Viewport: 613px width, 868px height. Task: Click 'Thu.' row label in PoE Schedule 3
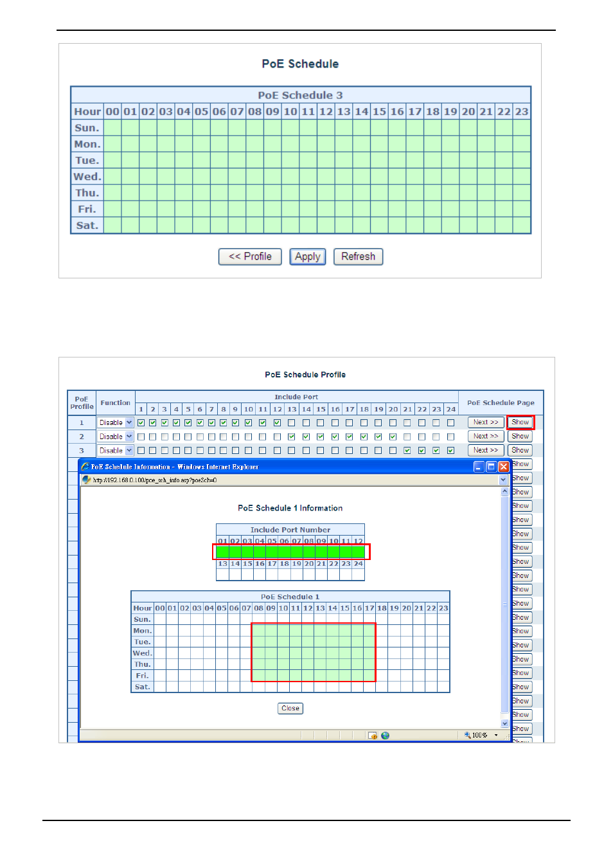[87, 193]
